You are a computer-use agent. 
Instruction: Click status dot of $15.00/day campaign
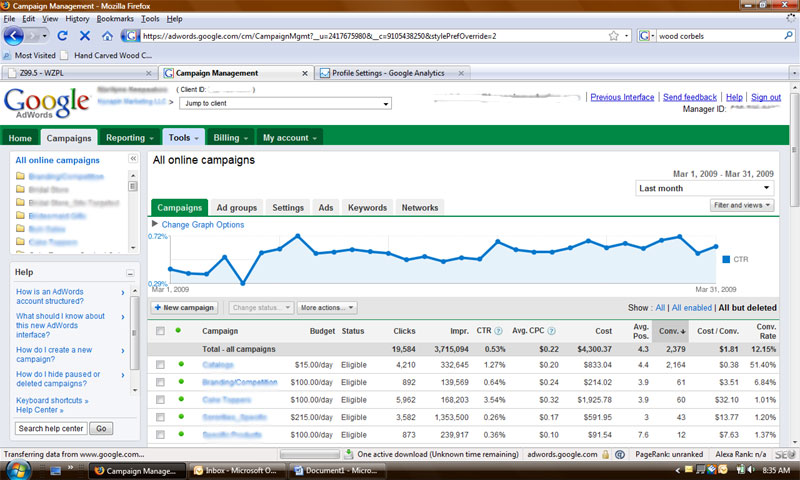[x=181, y=364]
